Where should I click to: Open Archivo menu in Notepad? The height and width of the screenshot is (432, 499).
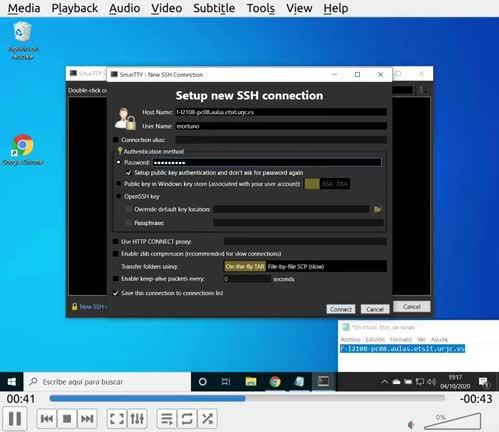350,339
